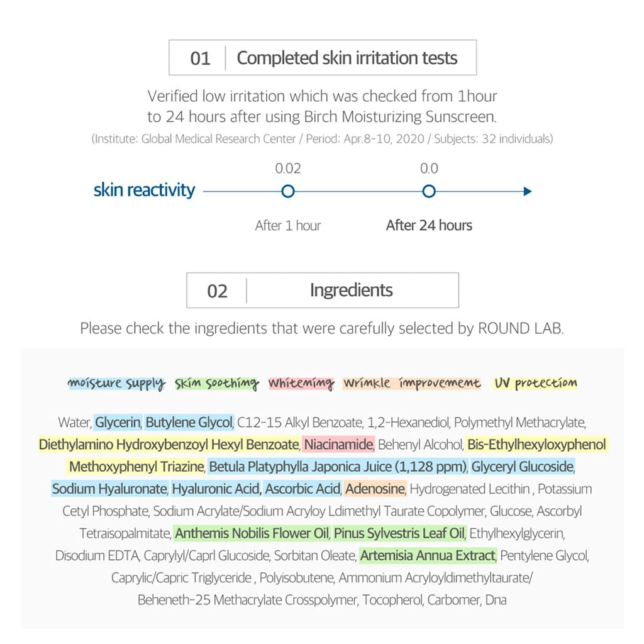Click the skin reactivity label
The width and height of the screenshot is (644, 644).
[144, 190]
